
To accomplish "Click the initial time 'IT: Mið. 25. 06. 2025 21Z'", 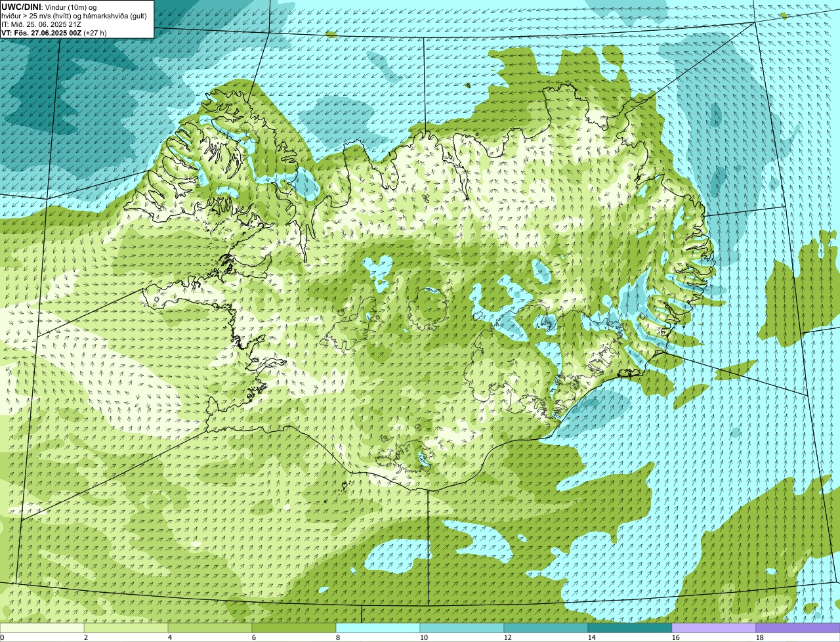I will [x=41, y=24].
